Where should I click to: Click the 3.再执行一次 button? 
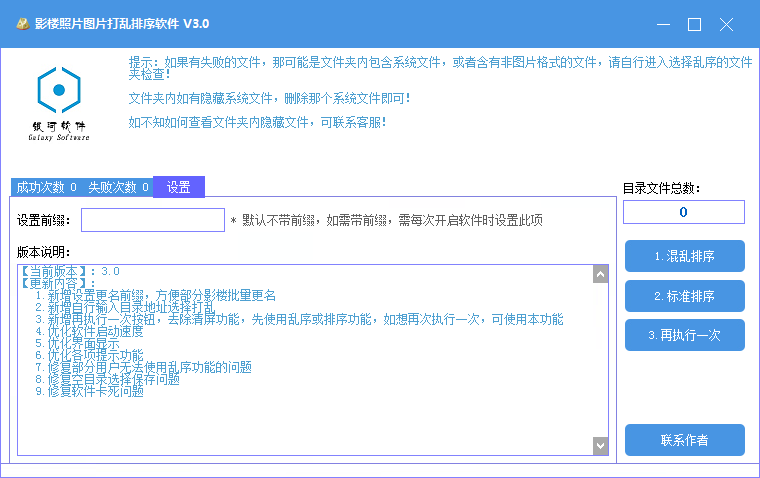685,335
